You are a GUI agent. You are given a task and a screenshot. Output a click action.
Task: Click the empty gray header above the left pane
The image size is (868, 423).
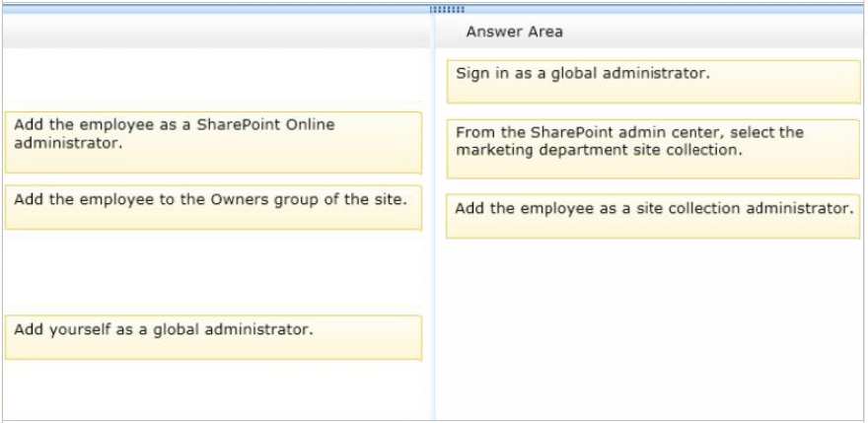point(217,32)
